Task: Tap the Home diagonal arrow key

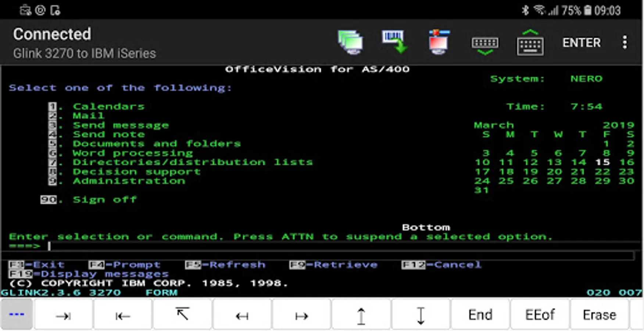Action: click(182, 315)
